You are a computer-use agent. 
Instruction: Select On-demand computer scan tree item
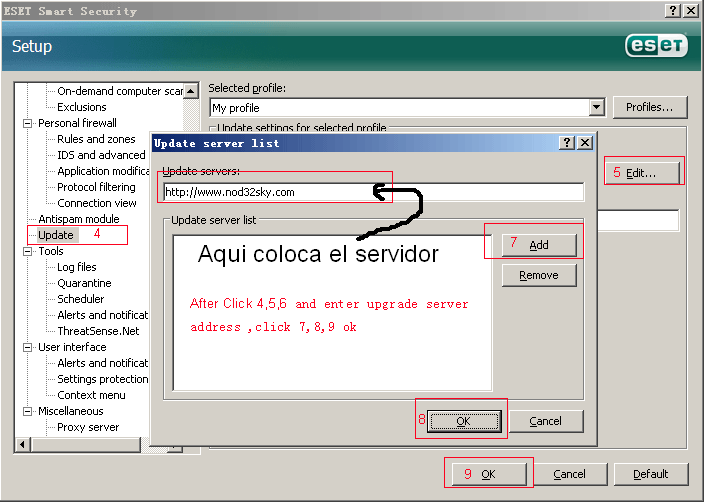point(120,91)
